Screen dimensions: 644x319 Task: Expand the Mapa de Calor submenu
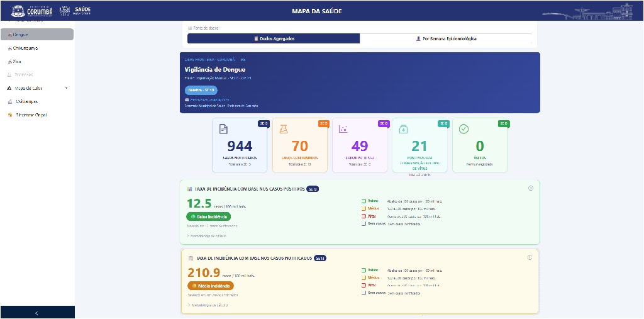66,88
